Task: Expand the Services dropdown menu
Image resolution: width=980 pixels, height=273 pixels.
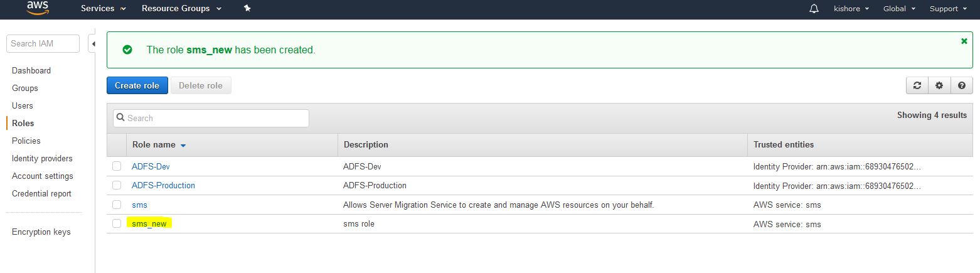Action: coord(104,9)
